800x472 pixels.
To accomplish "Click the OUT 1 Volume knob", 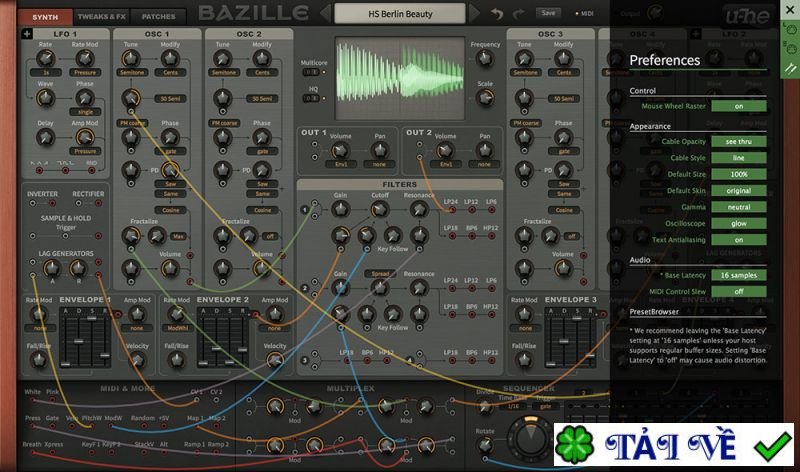I will (x=340, y=150).
